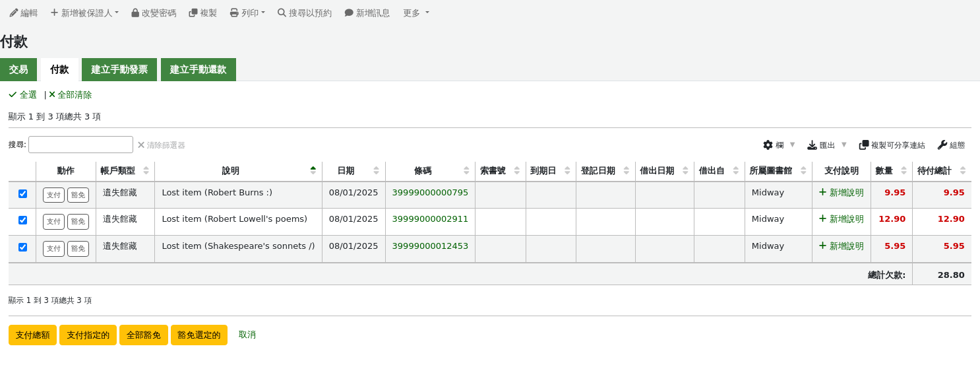Uncheck the Robert Lowell's poems row checkbox

[22, 220]
